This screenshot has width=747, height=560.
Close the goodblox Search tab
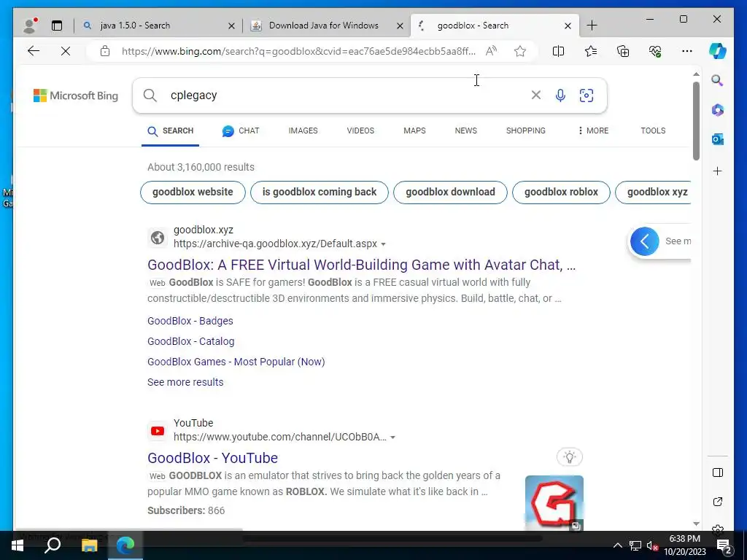[x=568, y=26]
